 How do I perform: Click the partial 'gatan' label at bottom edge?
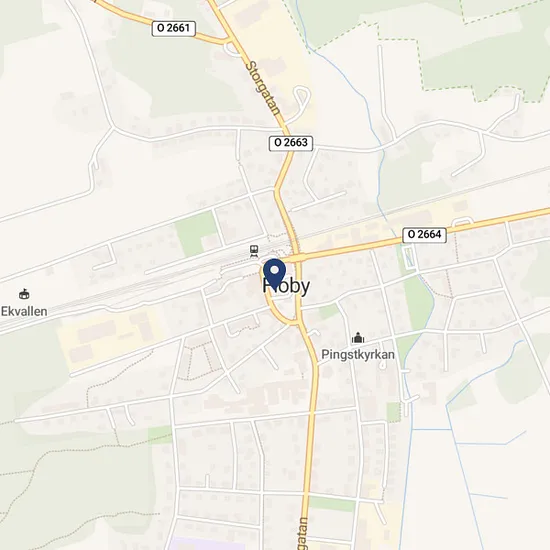(x=303, y=534)
